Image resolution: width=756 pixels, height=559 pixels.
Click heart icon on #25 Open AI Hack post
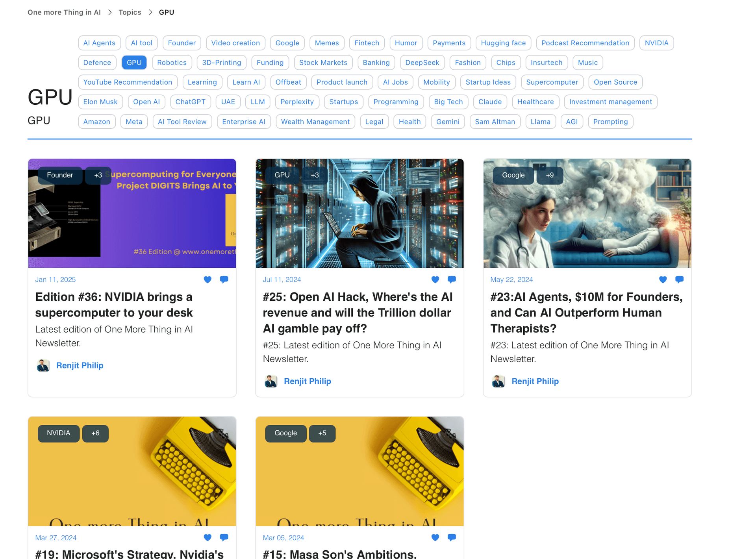pyautogui.click(x=435, y=279)
